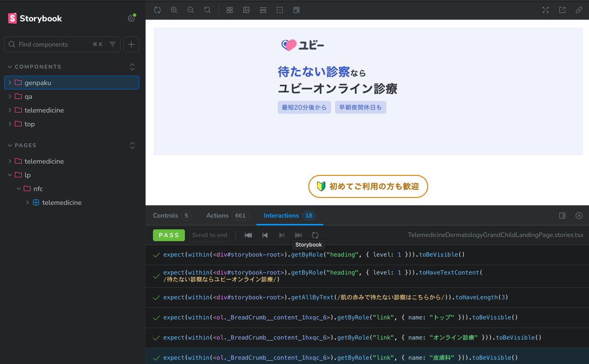The width and height of the screenshot is (589, 364).
Task: Switch to the Actions tab
Action: pyautogui.click(x=227, y=215)
